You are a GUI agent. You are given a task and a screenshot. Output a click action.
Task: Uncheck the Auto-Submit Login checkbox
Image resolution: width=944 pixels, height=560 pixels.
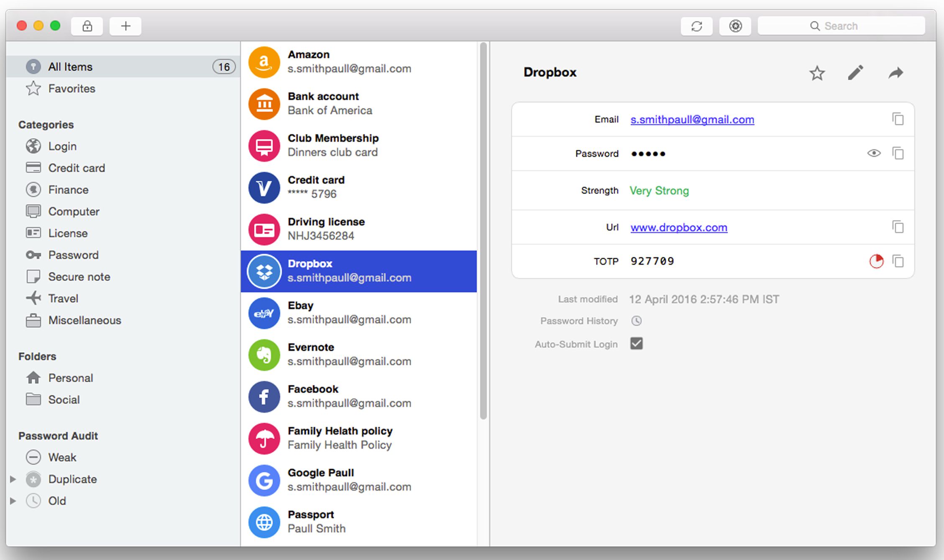[636, 344]
